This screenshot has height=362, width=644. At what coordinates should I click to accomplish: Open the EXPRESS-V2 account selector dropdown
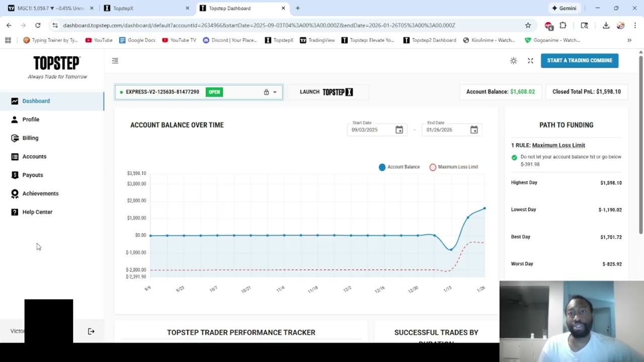[x=199, y=92]
